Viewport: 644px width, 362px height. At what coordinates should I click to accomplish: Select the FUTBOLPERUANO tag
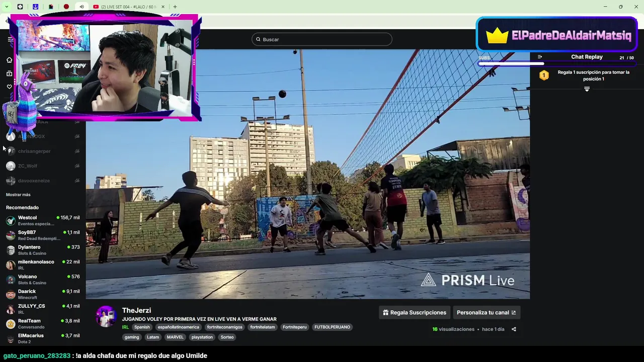(x=332, y=327)
